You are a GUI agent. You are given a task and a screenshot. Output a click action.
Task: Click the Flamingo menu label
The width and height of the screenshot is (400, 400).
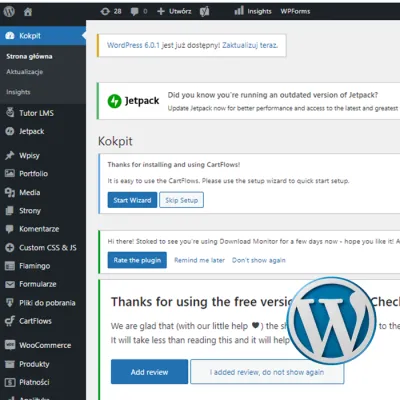coord(35,266)
